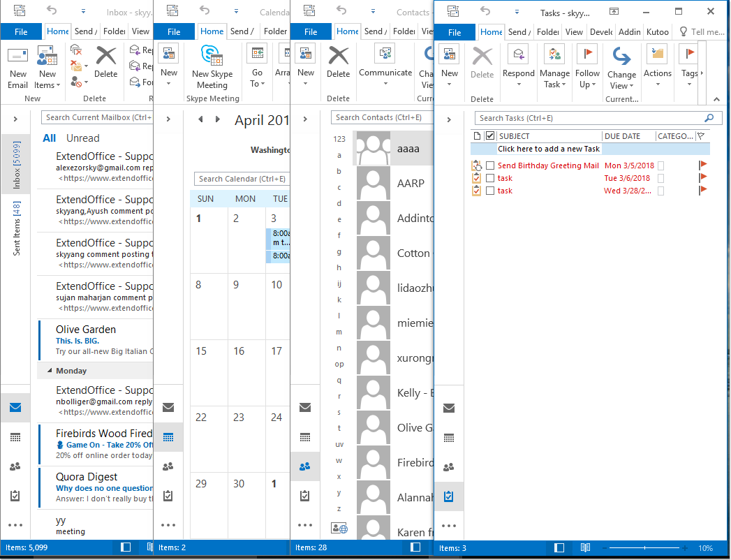
Task: Switch to Calendar in Tasks window navigation bar
Action: (449, 438)
